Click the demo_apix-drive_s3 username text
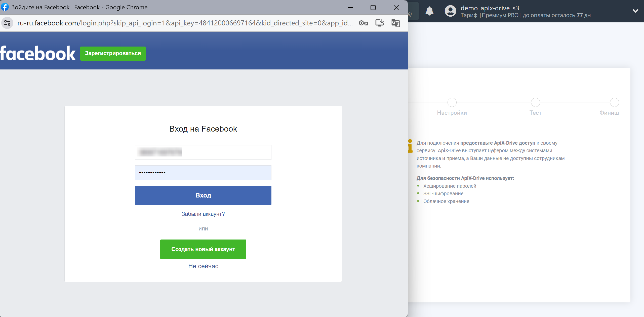The image size is (644, 317). [490, 8]
